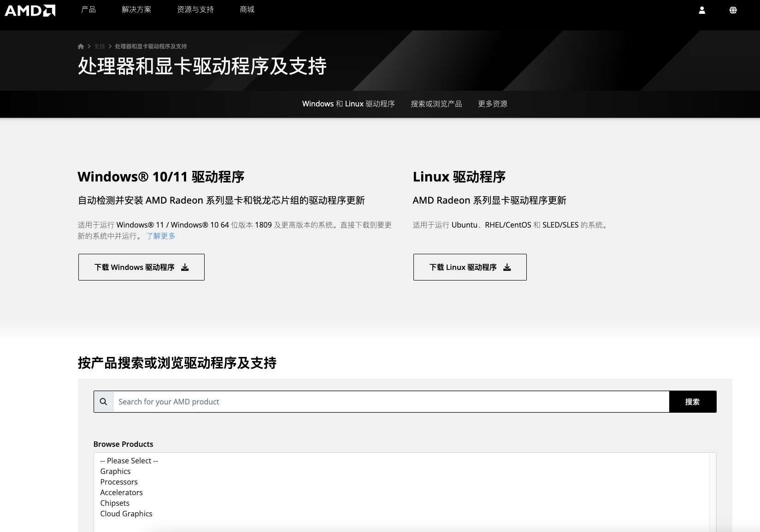Click 下载 Windows 驱动程序 button
The image size is (760, 532).
141,267
